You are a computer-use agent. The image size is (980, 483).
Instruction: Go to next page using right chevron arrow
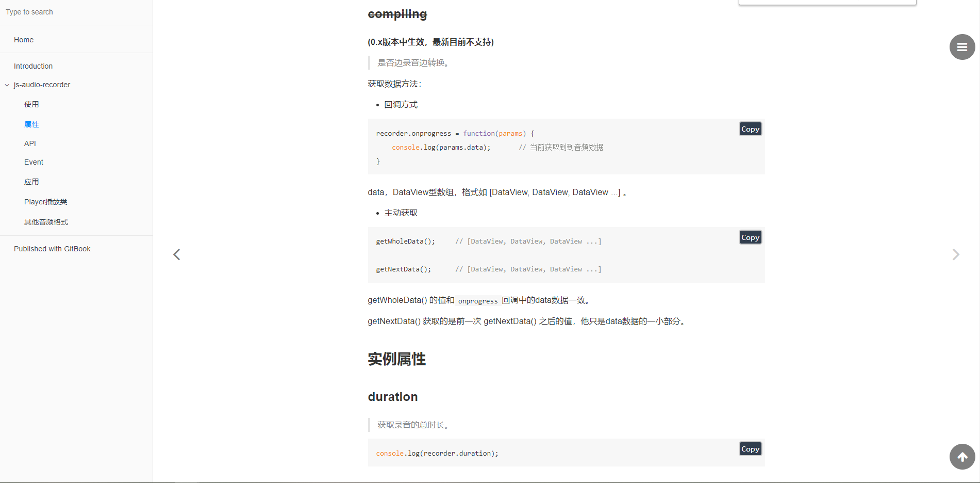[x=956, y=254]
